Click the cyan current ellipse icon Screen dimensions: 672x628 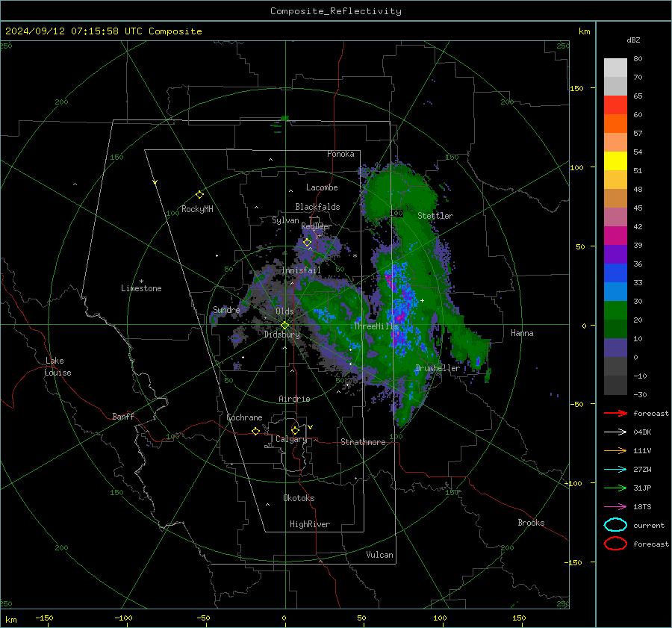tap(615, 525)
